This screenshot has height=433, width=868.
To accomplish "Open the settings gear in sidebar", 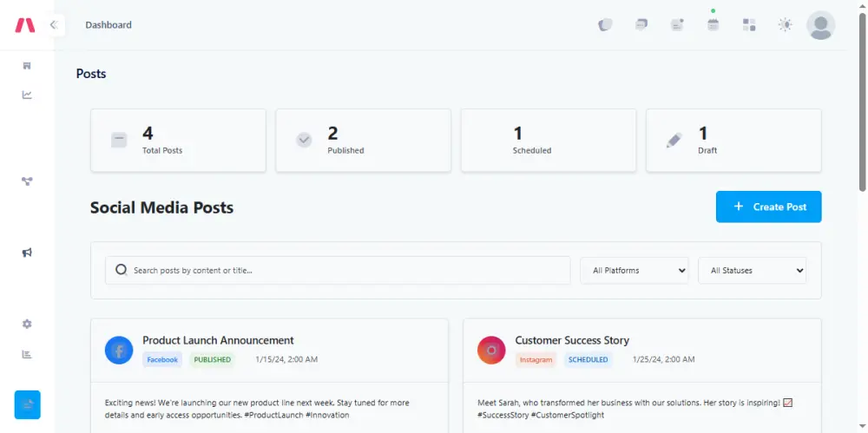I will [27, 324].
